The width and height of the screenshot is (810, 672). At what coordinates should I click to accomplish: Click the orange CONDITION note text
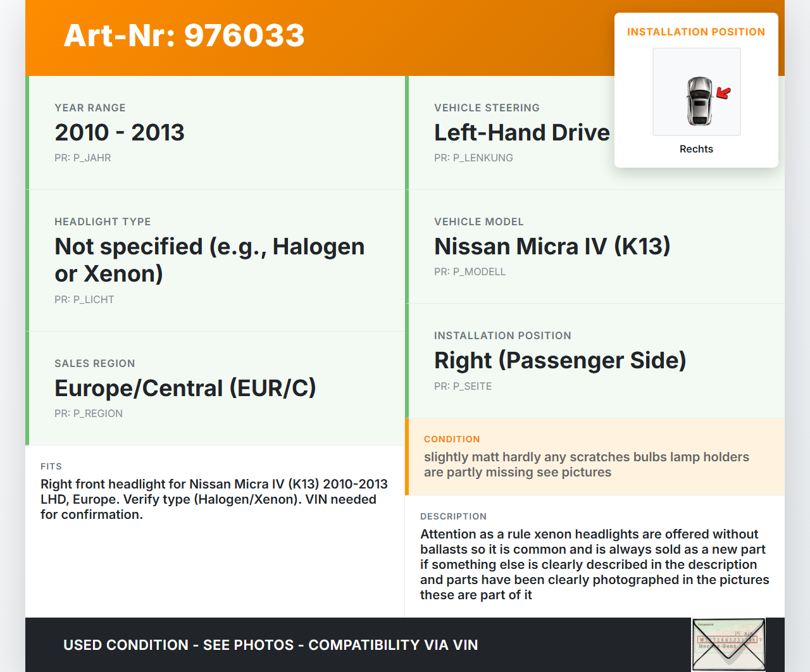click(586, 464)
